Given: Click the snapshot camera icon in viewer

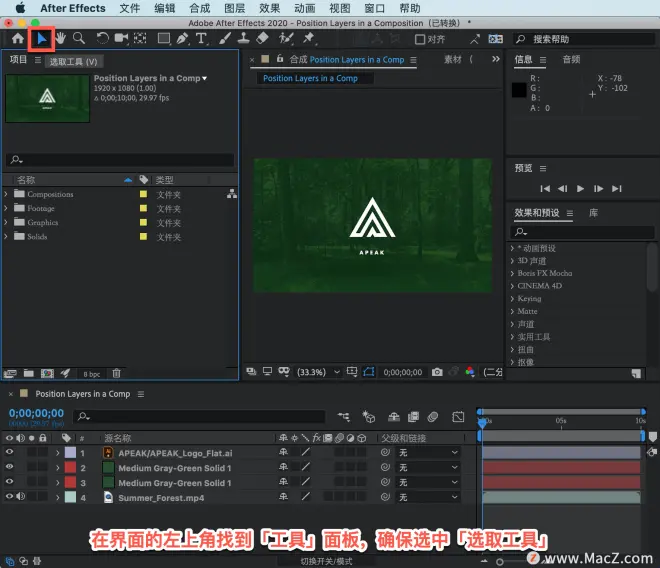Looking at the screenshot, I should pyautogui.click(x=437, y=372).
